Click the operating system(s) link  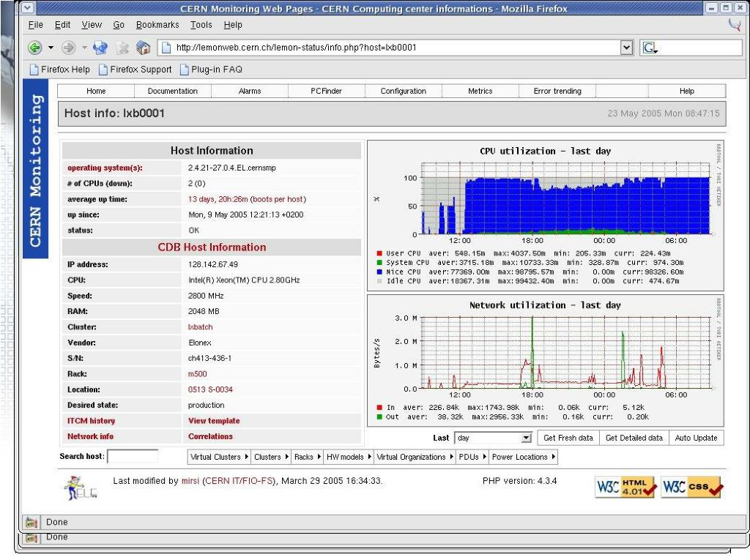coord(105,168)
